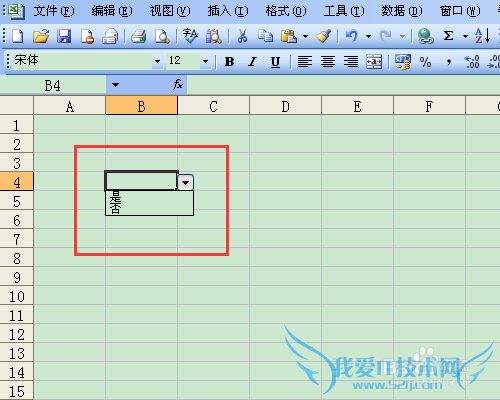Image resolution: width=500 pixels, height=400 pixels.
Task: Activate the Format Painter brush
Action: point(323,36)
